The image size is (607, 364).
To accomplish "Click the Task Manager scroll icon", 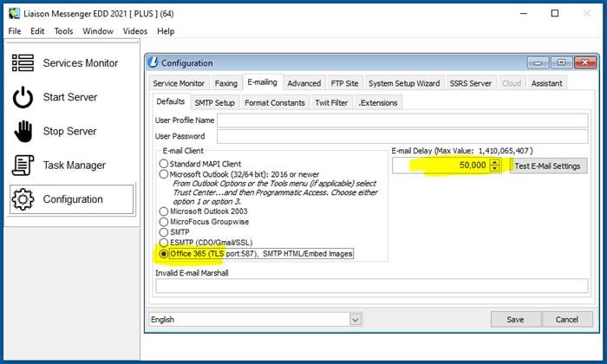I will (23, 166).
